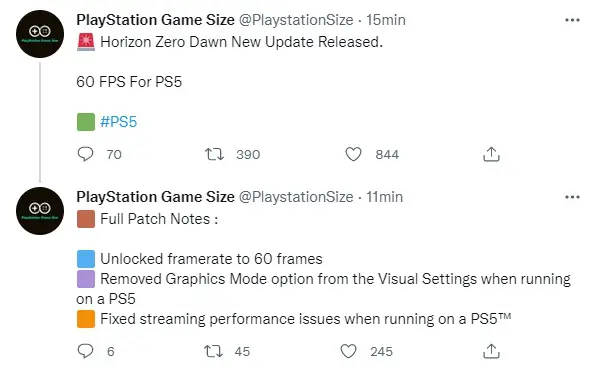594x373 pixels.
Task: Retweet the 60 FPS For PS5 tweet
Action: [214, 154]
